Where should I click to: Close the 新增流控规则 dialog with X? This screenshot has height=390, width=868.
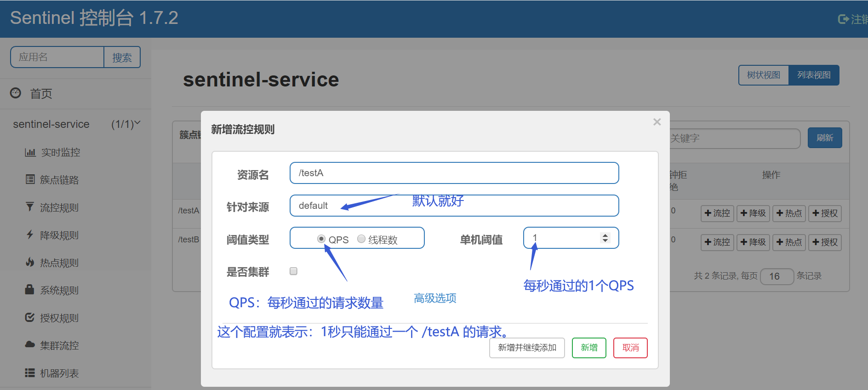[657, 122]
